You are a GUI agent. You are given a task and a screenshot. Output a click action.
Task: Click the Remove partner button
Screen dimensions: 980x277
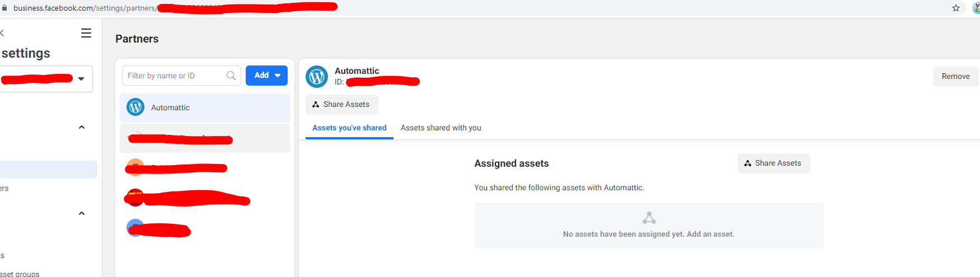[x=955, y=77]
